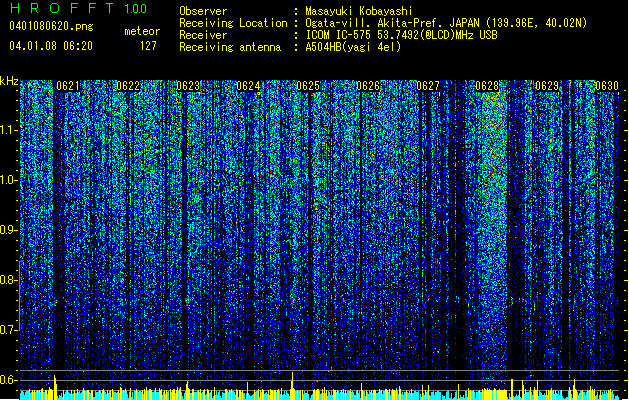Click the 0.9 kHz axis label

point(9,230)
